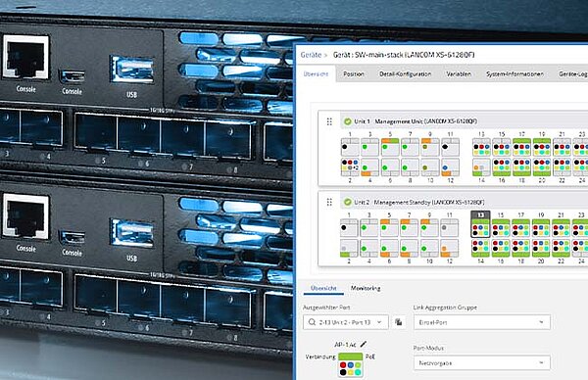Click the search icon in port selector
Screen dimensions: 588x380
click(312, 322)
